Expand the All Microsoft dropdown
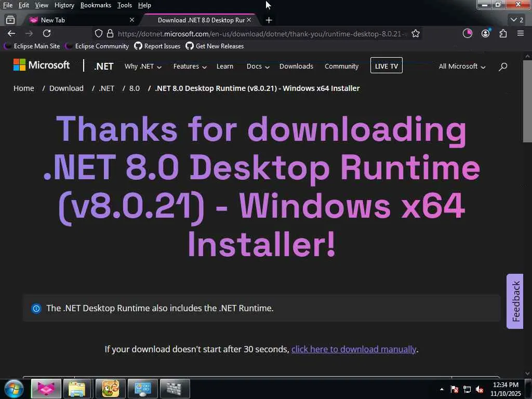 coord(462,66)
